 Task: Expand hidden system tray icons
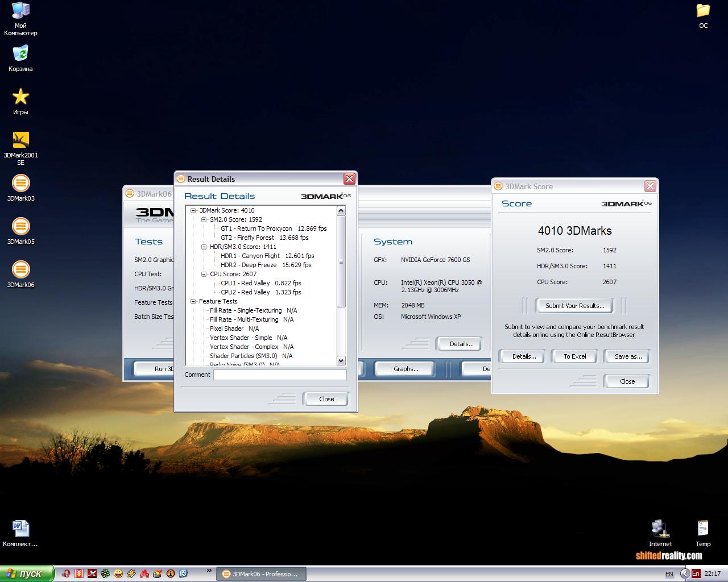pos(684,573)
